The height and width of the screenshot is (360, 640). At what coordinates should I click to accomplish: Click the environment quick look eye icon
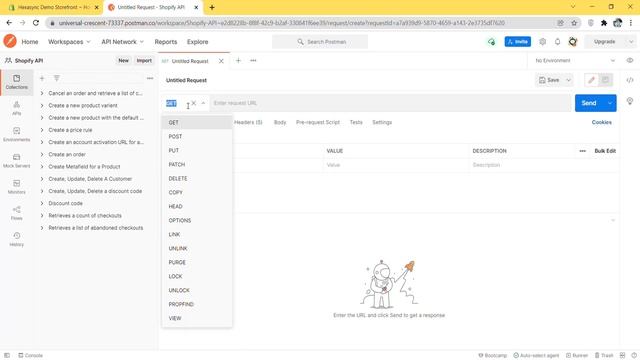(630, 60)
